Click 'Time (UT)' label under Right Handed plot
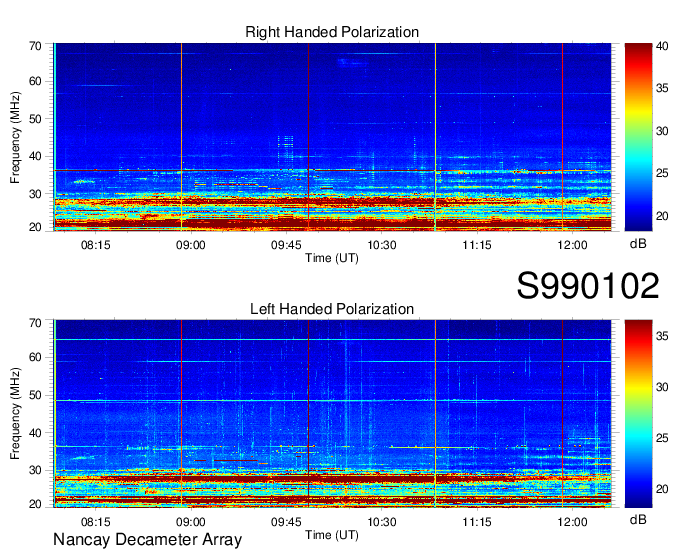Screen dimensions: 680x552 332,258
